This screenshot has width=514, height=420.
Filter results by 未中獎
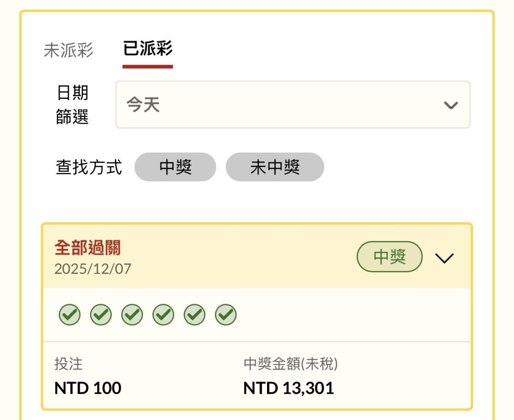[x=275, y=167]
